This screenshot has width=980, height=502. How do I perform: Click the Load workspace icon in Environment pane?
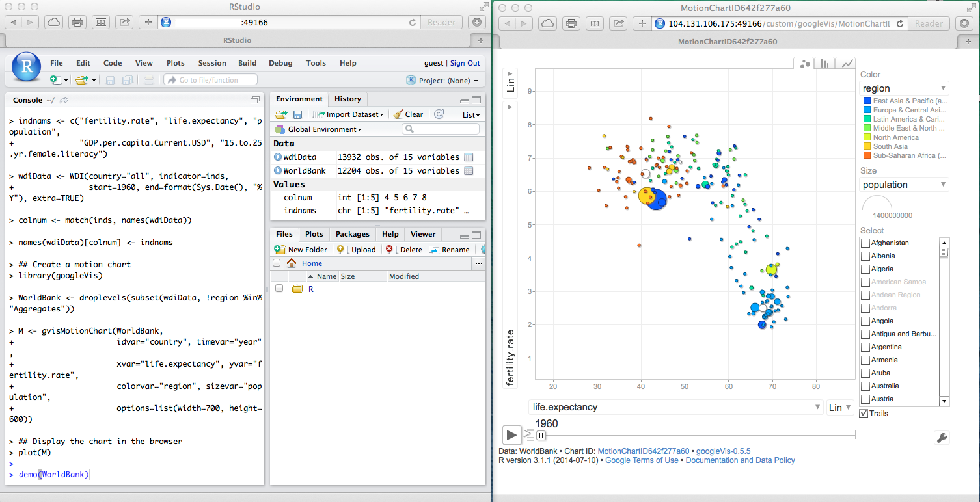point(281,114)
